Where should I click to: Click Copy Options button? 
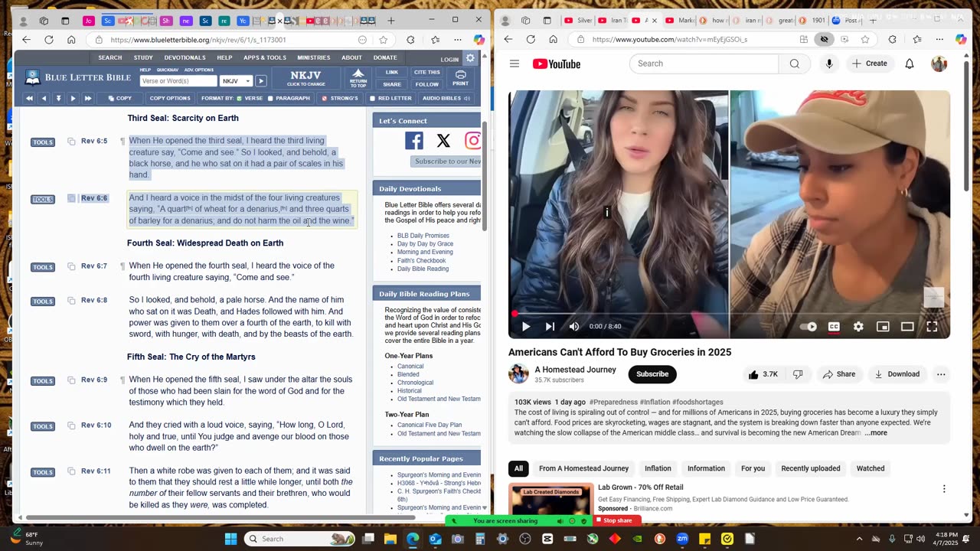[x=170, y=98]
